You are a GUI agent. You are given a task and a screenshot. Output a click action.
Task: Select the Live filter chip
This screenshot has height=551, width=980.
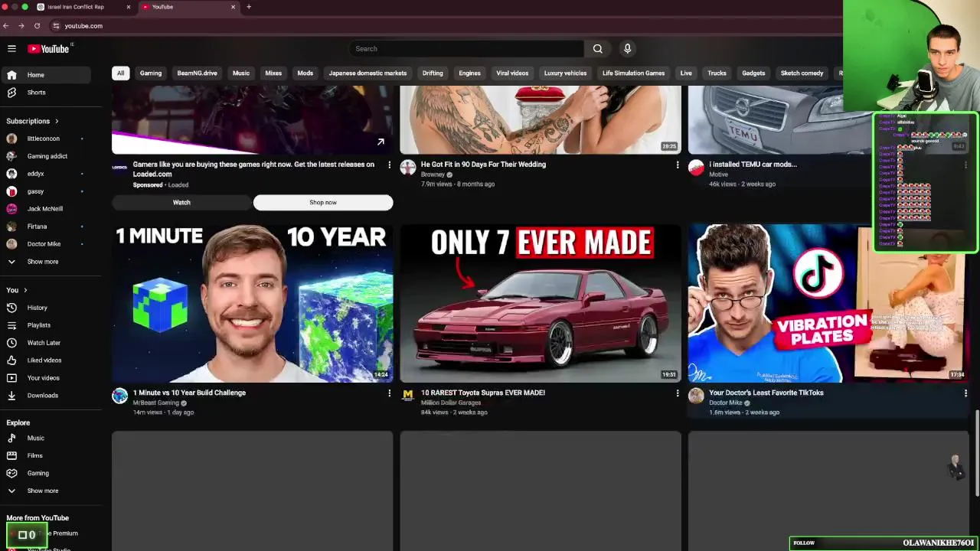pyautogui.click(x=686, y=73)
